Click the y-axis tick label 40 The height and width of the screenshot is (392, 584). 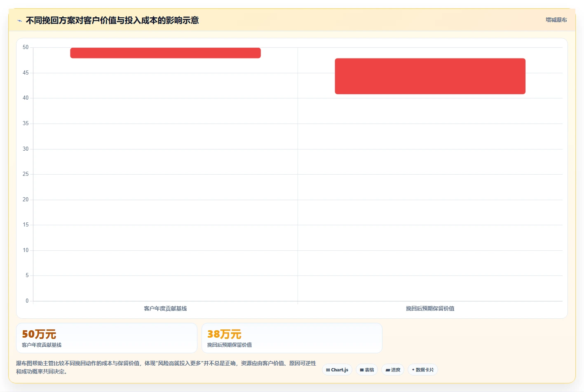coord(26,98)
